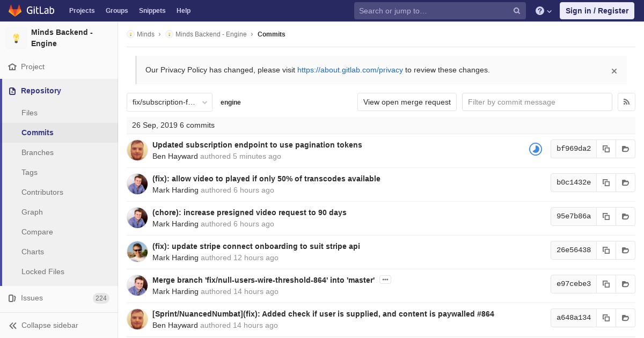This screenshot has width=644, height=338.
Task: Focus the Search or jump to field
Action: (440, 11)
